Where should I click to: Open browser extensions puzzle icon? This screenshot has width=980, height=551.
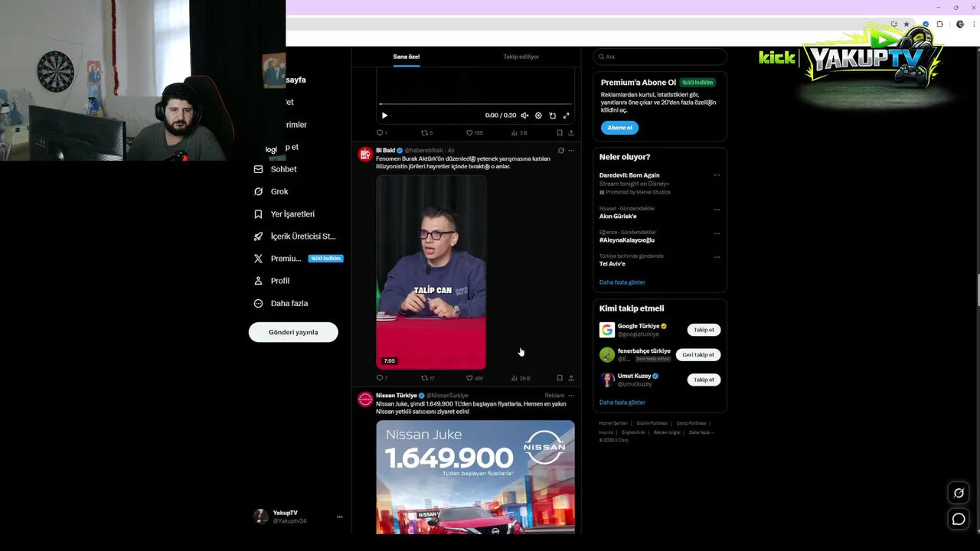click(x=940, y=24)
